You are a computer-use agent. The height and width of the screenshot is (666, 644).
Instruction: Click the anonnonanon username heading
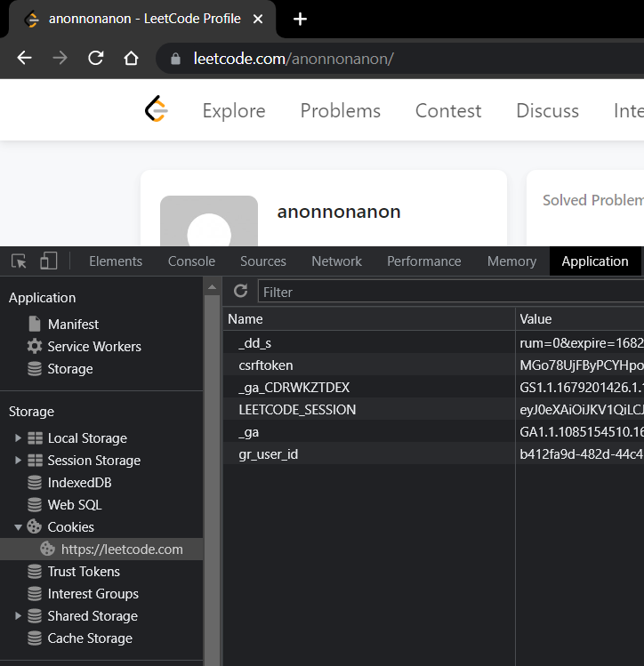tap(339, 212)
